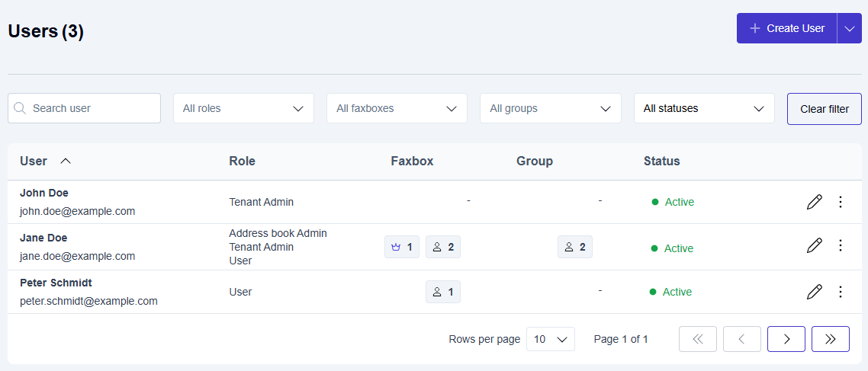Click Peter Schmidt's faxbox member badge 1
The height and width of the screenshot is (371, 868).
[x=443, y=292]
